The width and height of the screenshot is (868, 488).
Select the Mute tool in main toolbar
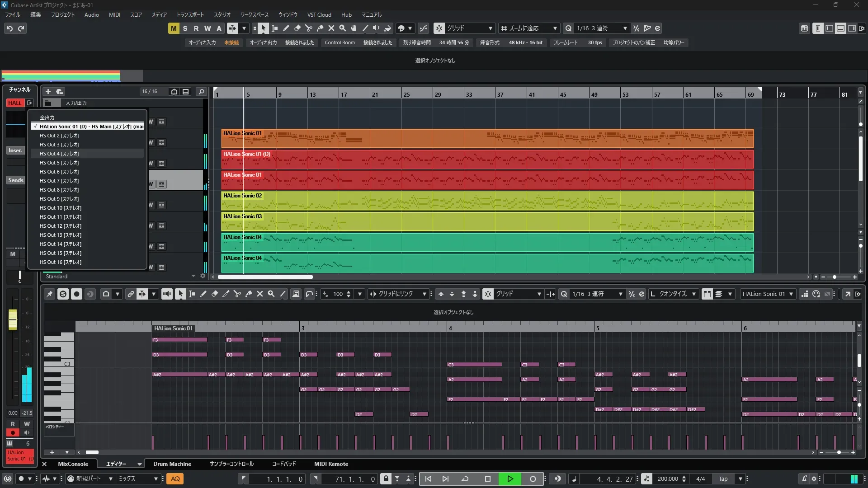click(331, 28)
